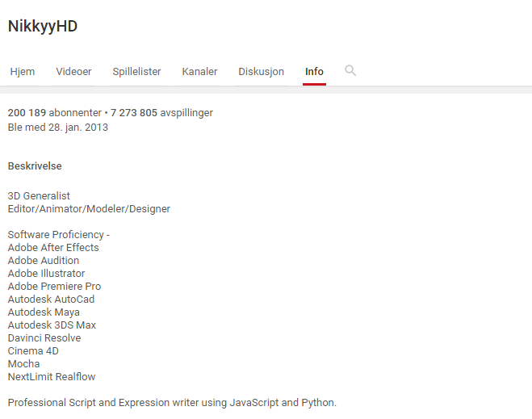Click the Beskrivelse heading
This screenshot has width=532, height=419.
click(x=35, y=166)
